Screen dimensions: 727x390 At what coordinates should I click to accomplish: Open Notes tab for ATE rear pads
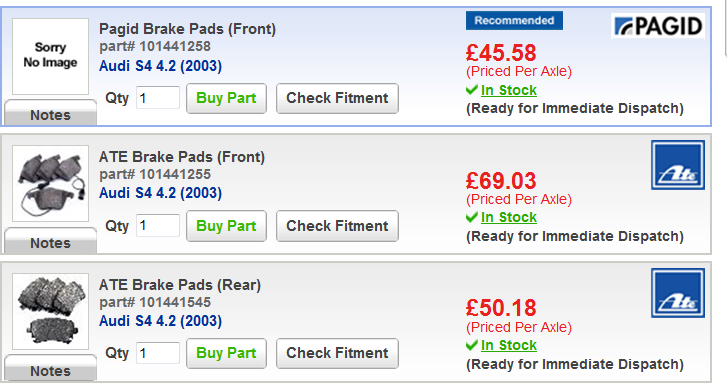tap(51, 368)
